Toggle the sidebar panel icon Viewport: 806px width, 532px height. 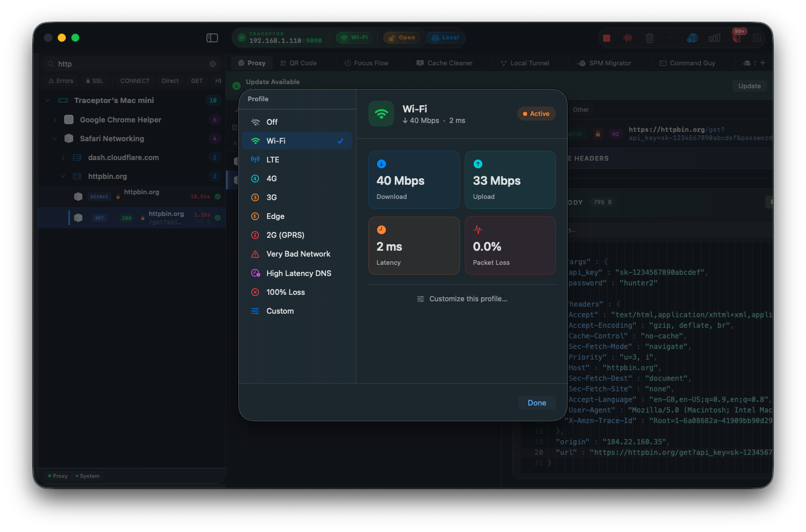[212, 38]
